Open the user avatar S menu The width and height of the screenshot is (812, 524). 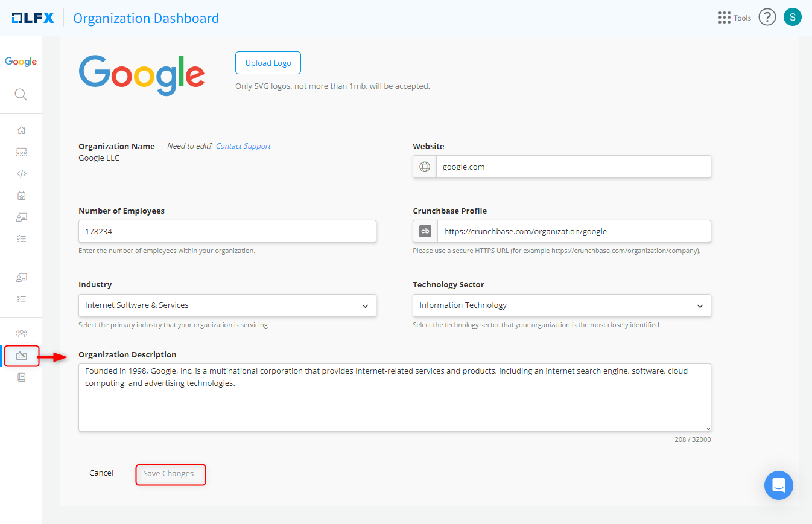(792, 18)
